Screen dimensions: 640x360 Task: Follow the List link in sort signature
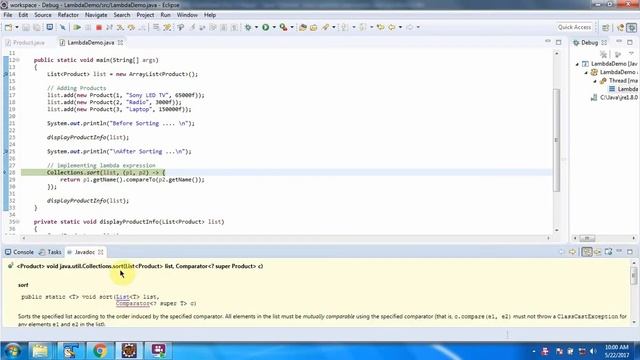(x=122, y=297)
